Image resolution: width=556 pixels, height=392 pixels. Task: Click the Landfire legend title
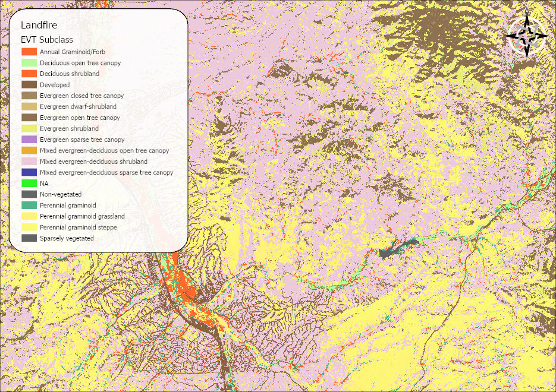coord(39,25)
